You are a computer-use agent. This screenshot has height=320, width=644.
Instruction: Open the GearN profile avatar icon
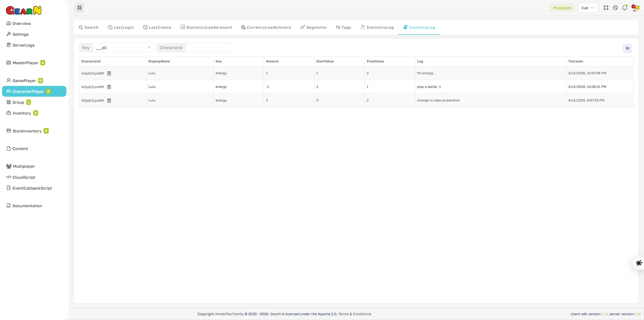(x=635, y=8)
